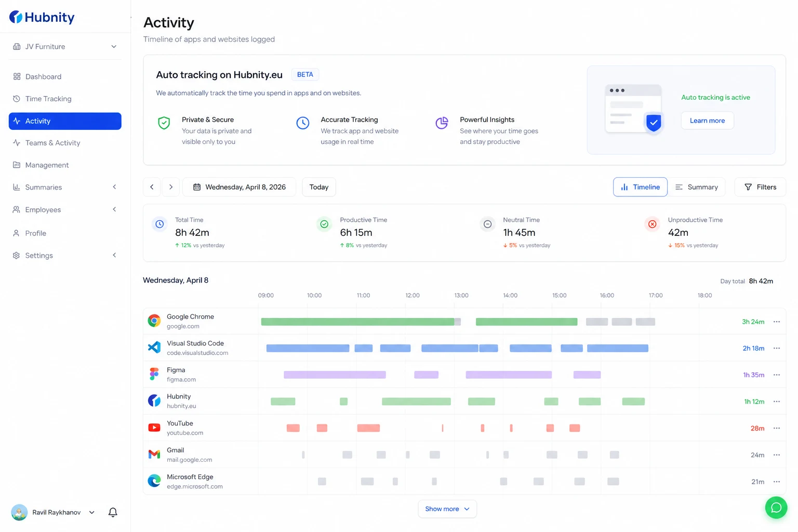This screenshot has height=532, width=798.
Task: Open the JV Furniture workspace dropdown
Action: click(x=65, y=46)
